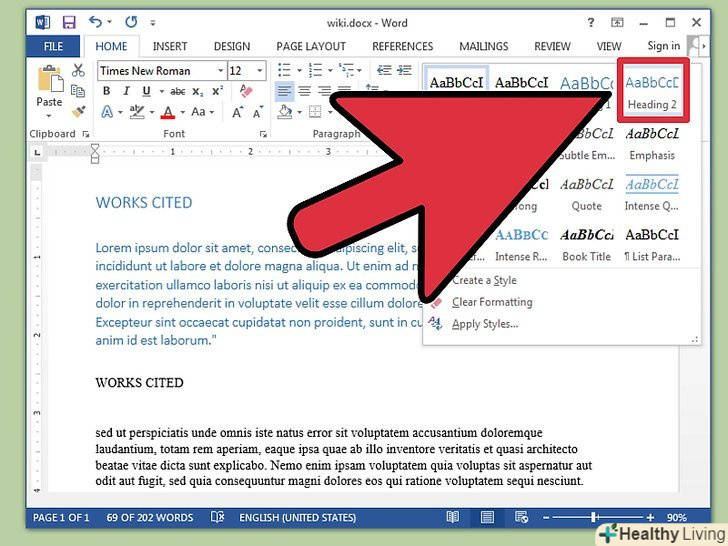The image size is (728, 546).
Task: Open the font color dropdown arrow
Action: click(182, 112)
